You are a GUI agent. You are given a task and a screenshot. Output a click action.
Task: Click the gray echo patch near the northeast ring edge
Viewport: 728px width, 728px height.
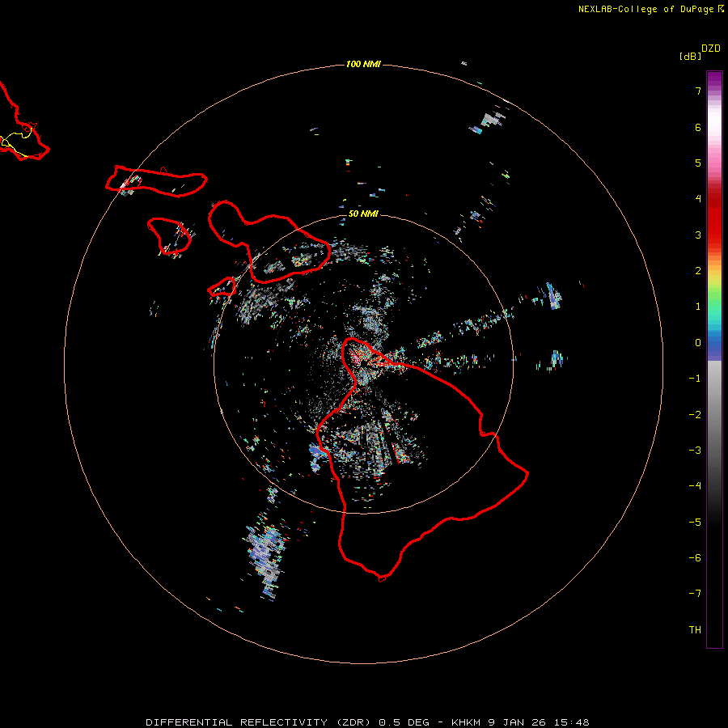pyautogui.click(x=491, y=120)
